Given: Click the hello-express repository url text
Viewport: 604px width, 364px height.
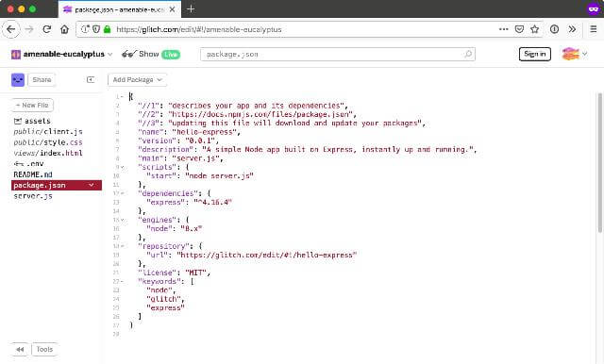Looking at the screenshot, I should coord(266,256).
